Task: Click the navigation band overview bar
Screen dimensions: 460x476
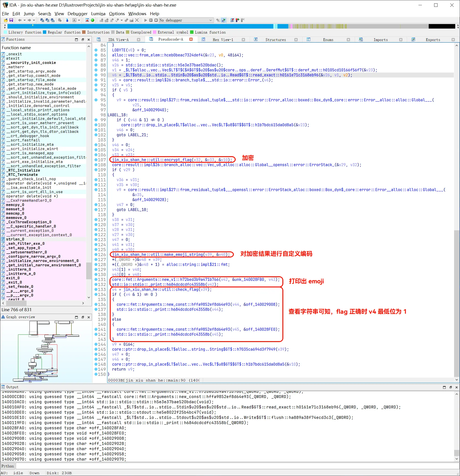Action: 146,26
